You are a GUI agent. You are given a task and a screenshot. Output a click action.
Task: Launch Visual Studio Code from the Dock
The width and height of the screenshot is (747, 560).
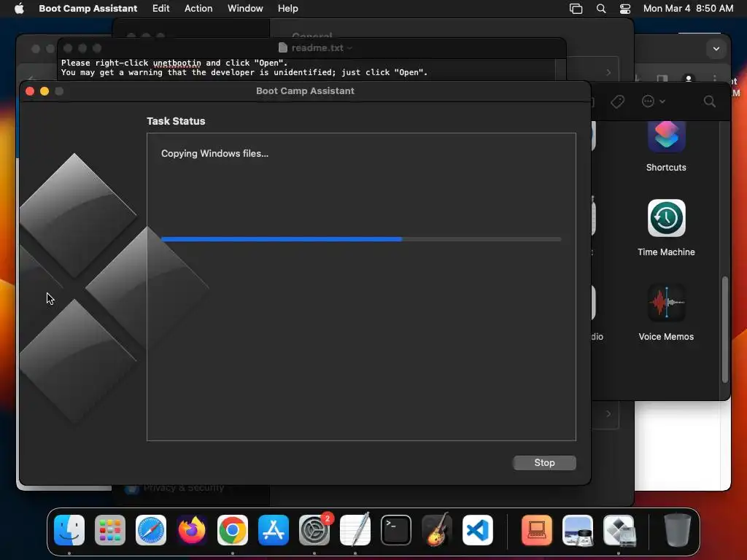[x=477, y=530]
